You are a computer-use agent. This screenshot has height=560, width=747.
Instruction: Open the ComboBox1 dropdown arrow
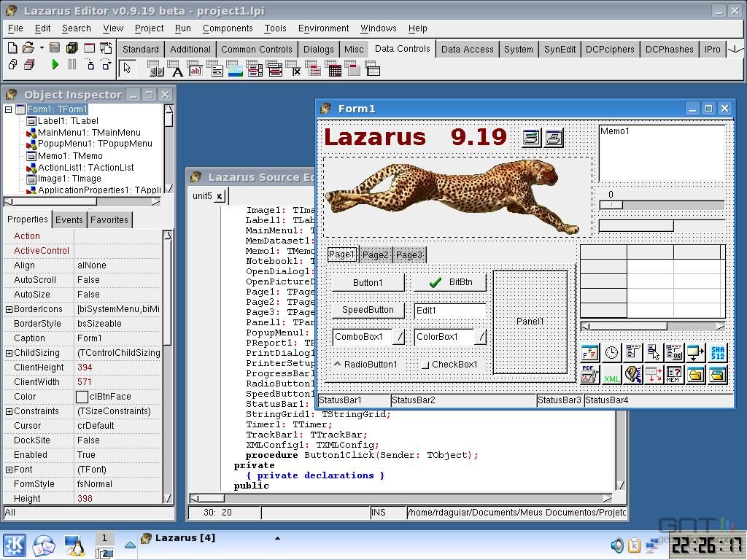399,337
